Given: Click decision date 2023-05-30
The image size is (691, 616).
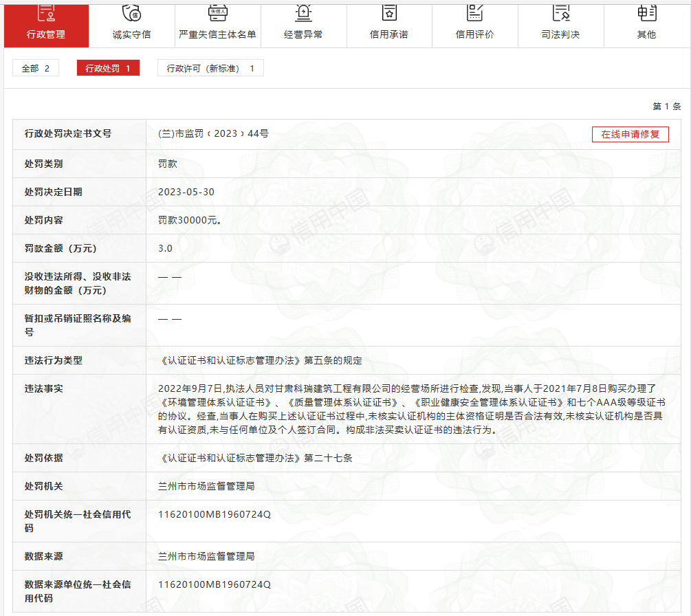Looking at the screenshot, I should click(186, 192).
